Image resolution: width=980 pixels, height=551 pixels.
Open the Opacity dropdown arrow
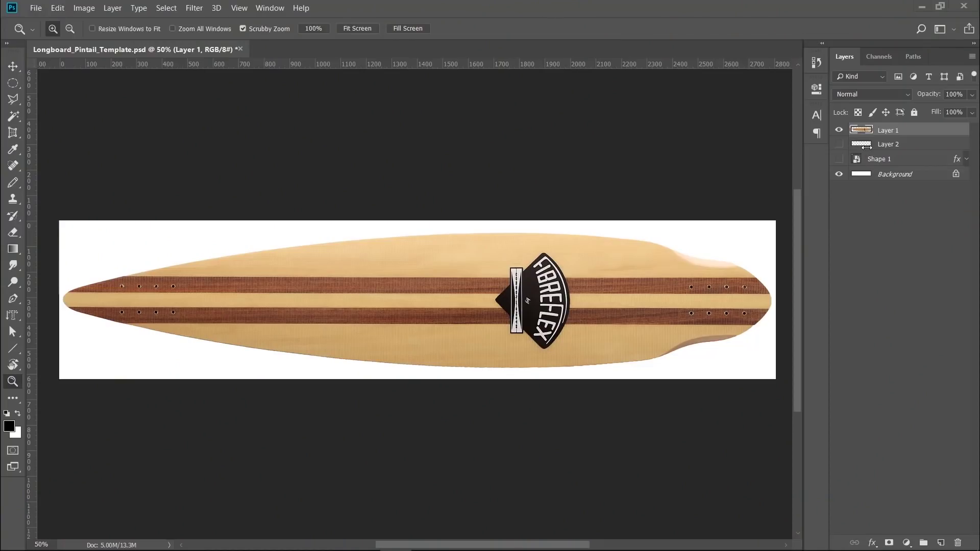coord(971,94)
